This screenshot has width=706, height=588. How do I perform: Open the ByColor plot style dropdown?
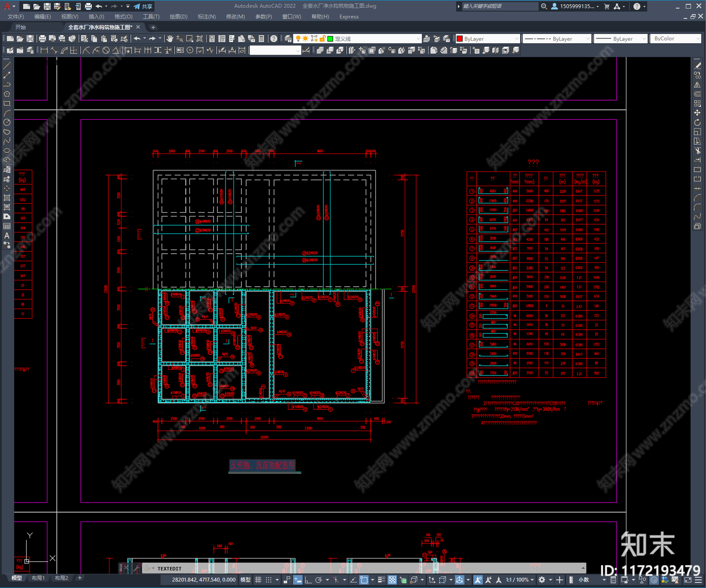[675, 39]
